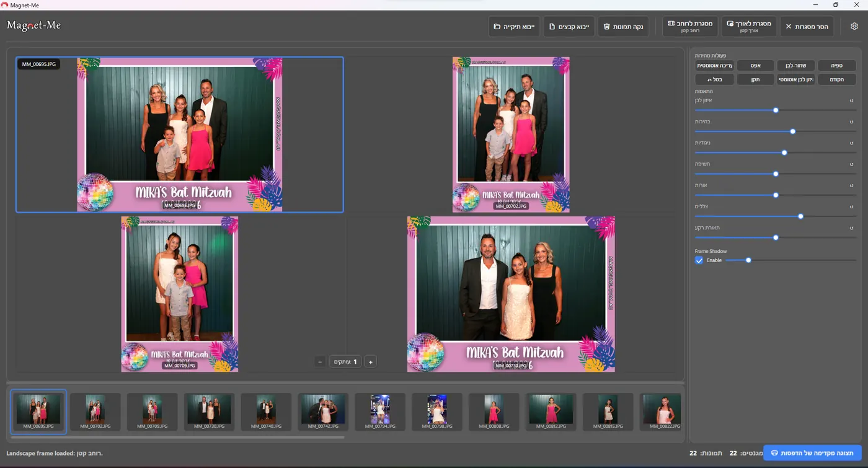Select filmstrip thumbnail MM_00798.JPG

pyautogui.click(x=437, y=412)
